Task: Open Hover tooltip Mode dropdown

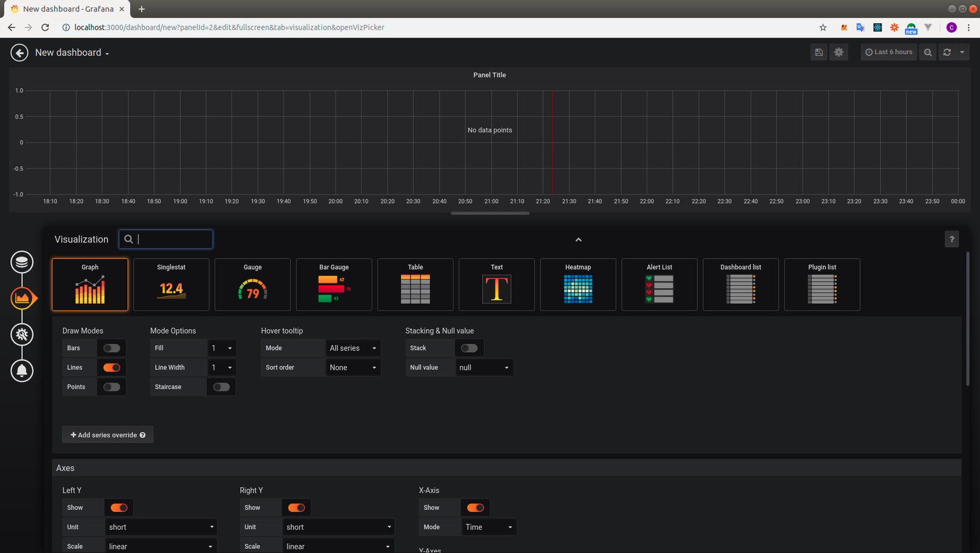Action: (353, 348)
